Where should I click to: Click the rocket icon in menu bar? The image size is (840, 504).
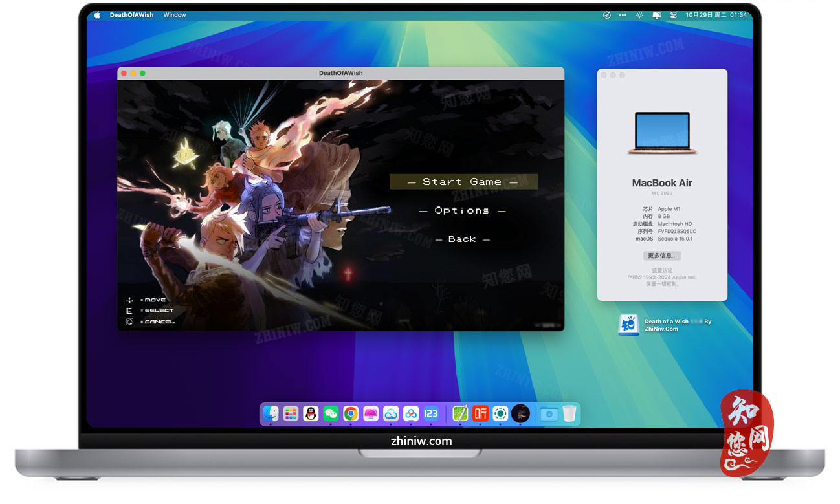(x=606, y=15)
